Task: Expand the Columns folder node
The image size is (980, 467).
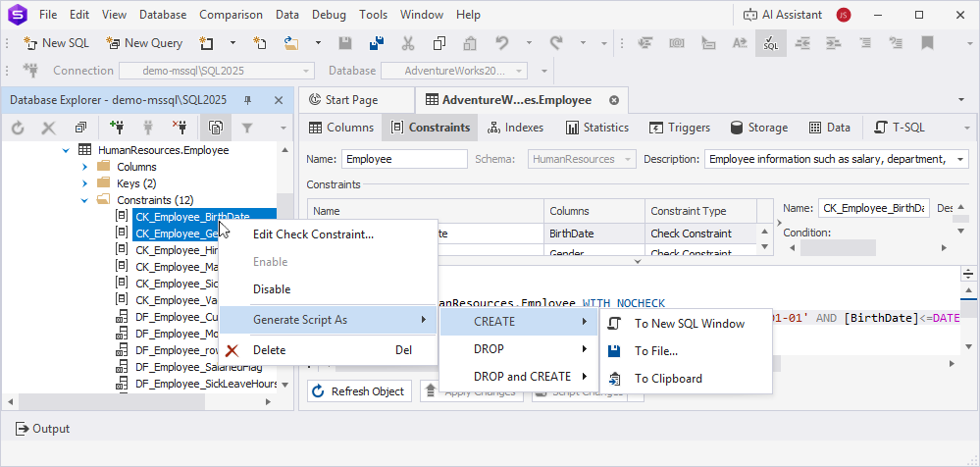Action: [x=85, y=167]
